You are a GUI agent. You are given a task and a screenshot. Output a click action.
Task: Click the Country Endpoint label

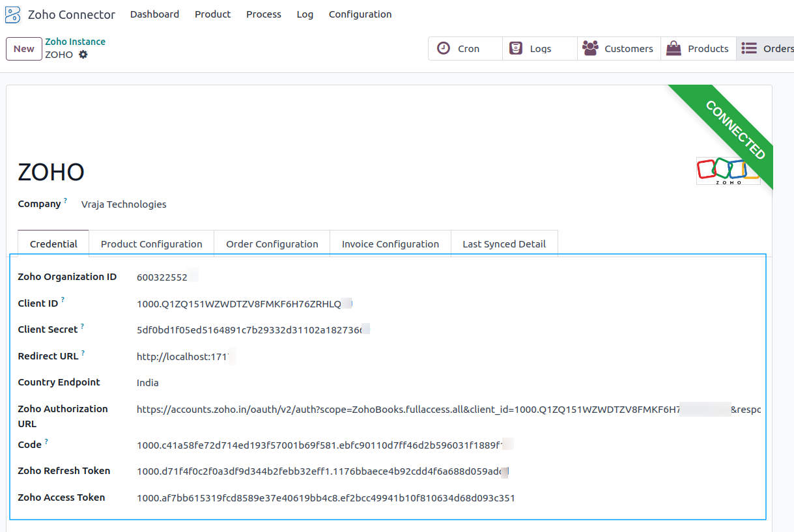[x=59, y=382]
